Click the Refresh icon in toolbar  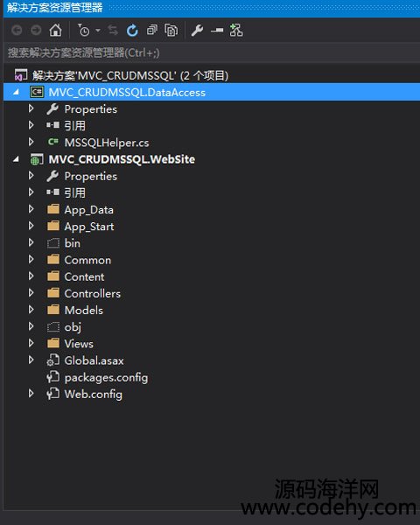132,31
